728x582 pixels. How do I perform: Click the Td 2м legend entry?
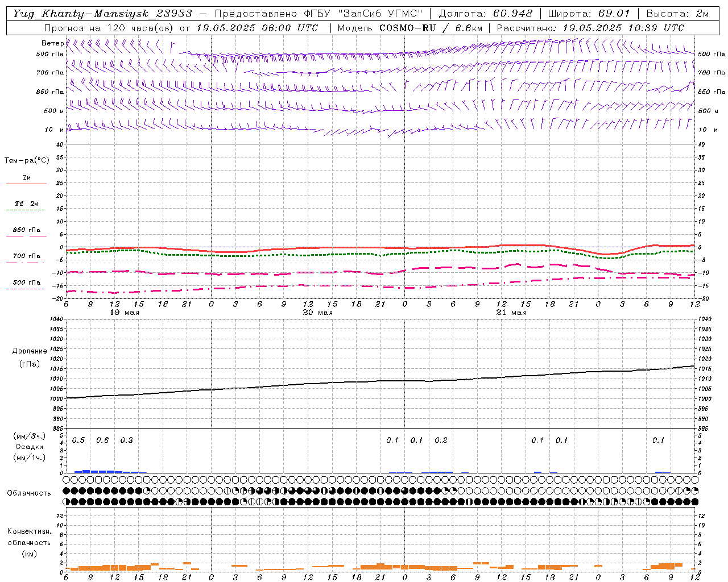tap(26, 203)
